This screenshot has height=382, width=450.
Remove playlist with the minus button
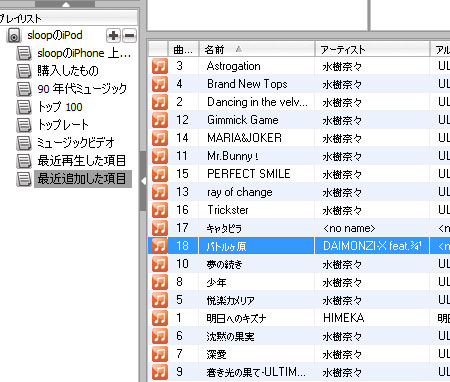(129, 35)
